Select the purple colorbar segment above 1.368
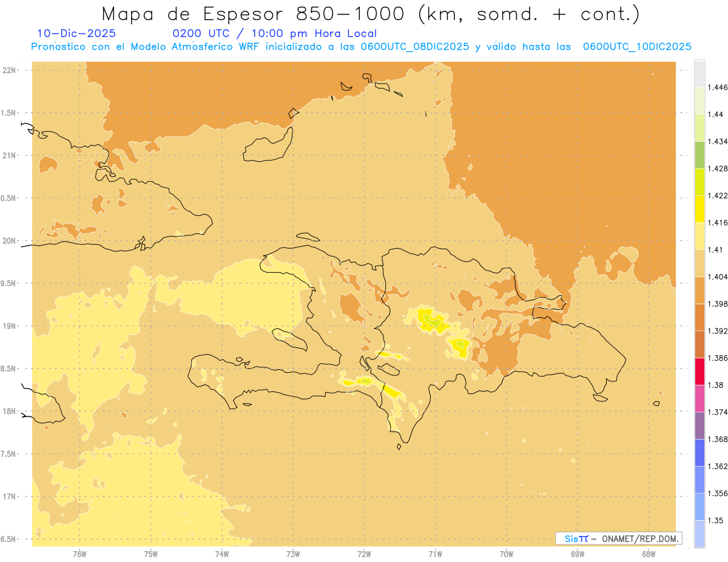This screenshot has height=562, width=728. (x=699, y=426)
